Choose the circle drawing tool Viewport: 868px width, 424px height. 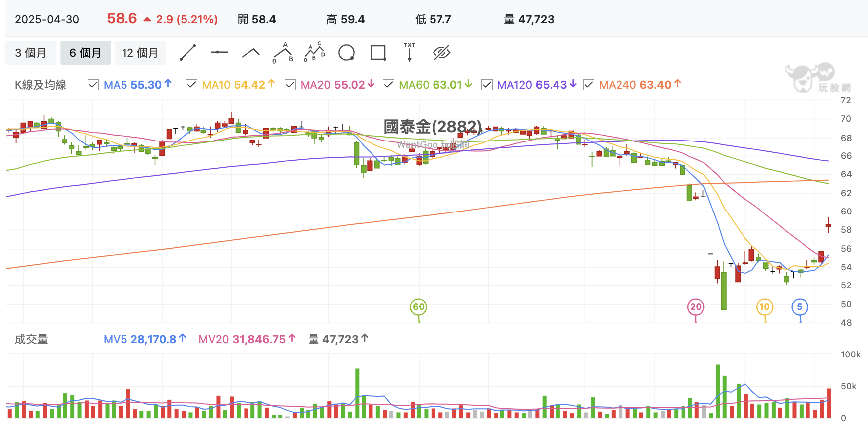346,52
